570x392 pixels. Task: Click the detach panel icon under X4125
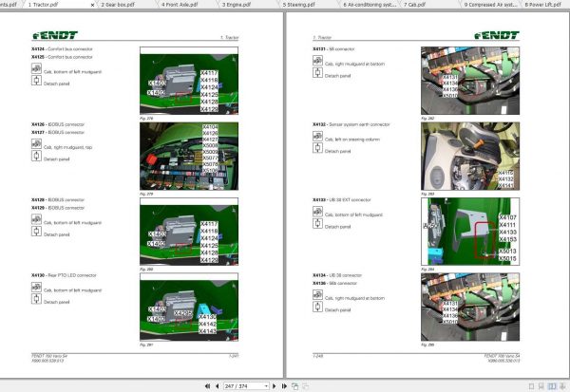point(36,81)
